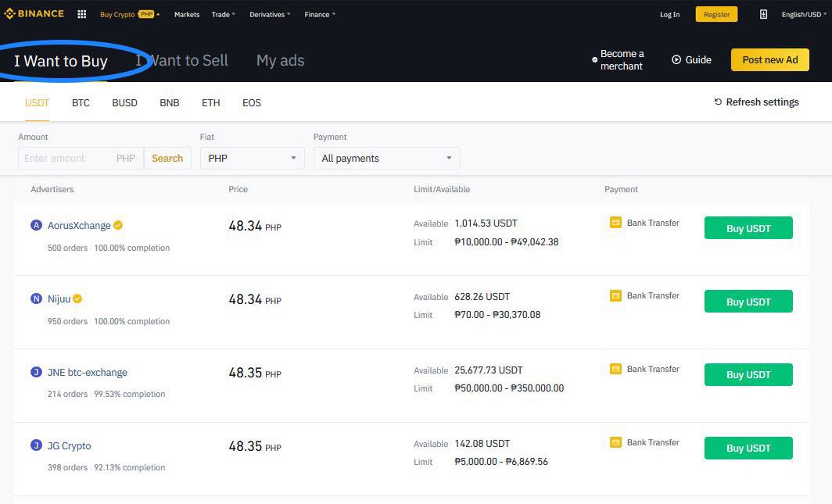The image size is (832, 504).
Task: Click Post new Ad button
Action: pyautogui.click(x=770, y=60)
